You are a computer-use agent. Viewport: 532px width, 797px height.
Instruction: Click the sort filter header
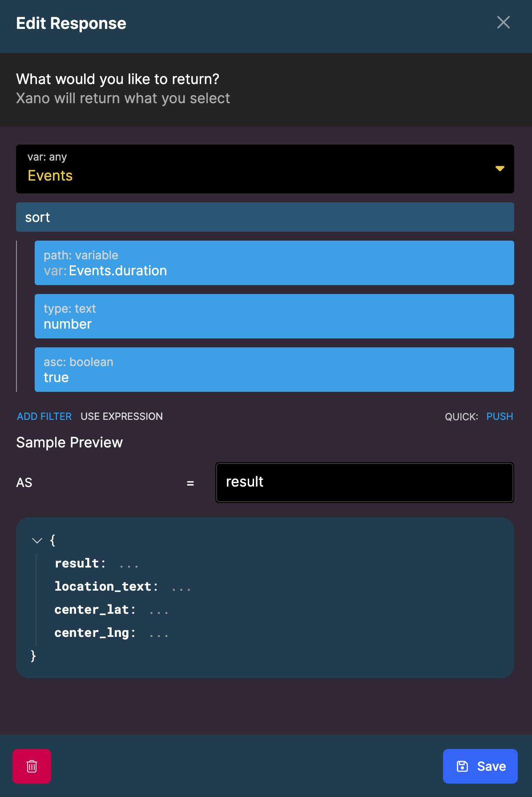coord(265,217)
